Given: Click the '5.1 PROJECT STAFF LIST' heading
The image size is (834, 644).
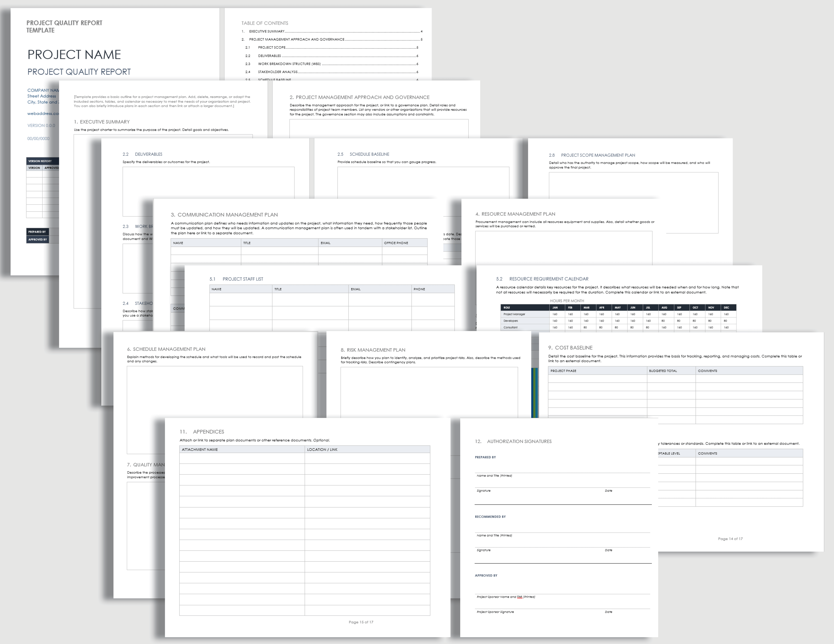Looking at the screenshot, I should click(x=236, y=279).
